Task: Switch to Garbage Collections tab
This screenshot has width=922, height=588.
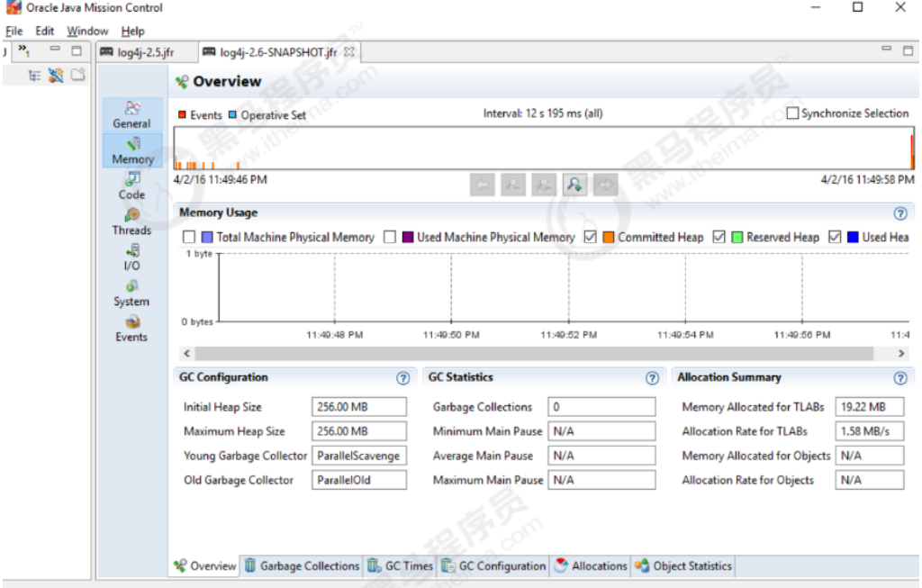Action: point(302,566)
